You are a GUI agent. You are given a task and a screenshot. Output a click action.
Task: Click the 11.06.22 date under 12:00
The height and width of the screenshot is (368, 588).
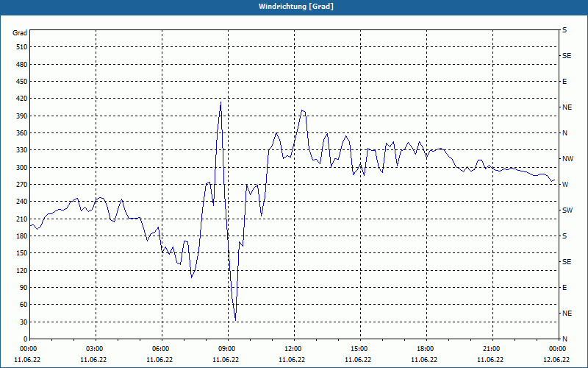coord(292,359)
